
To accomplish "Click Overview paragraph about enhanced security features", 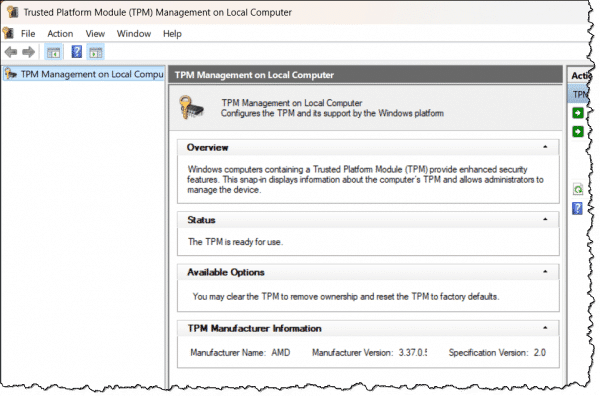I will pyautogui.click(x=365, y=179).
